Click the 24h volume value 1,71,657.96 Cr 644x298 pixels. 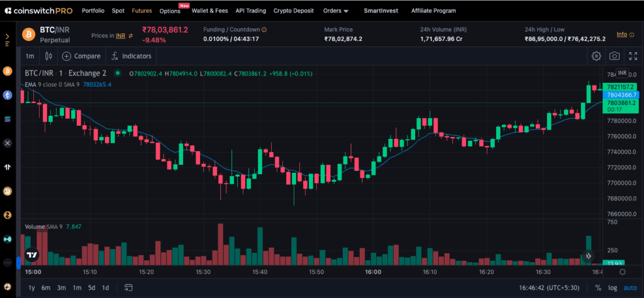click(x=441, y=39)
